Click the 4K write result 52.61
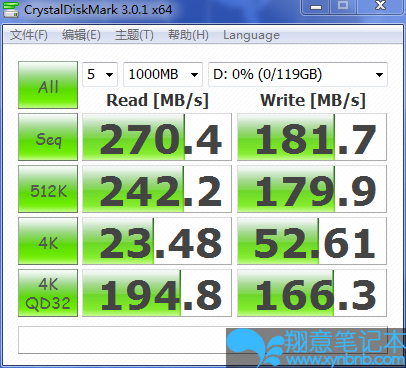Screen dimensions: 406x368 [x=312, y=241]
